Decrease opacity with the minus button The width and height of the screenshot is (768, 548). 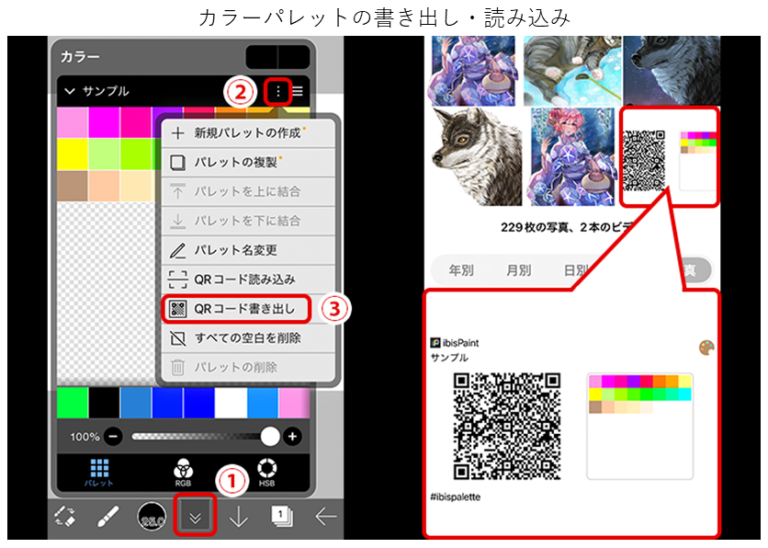(x=113, y=437)
